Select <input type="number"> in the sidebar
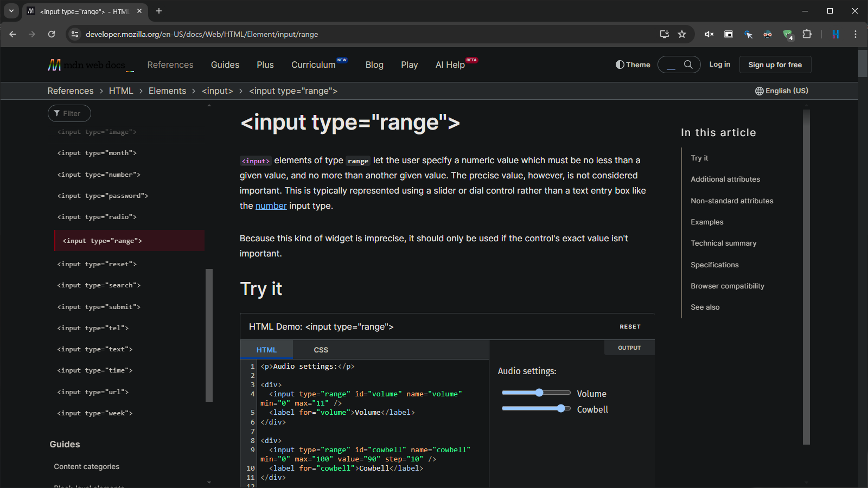 pos(99,175)
